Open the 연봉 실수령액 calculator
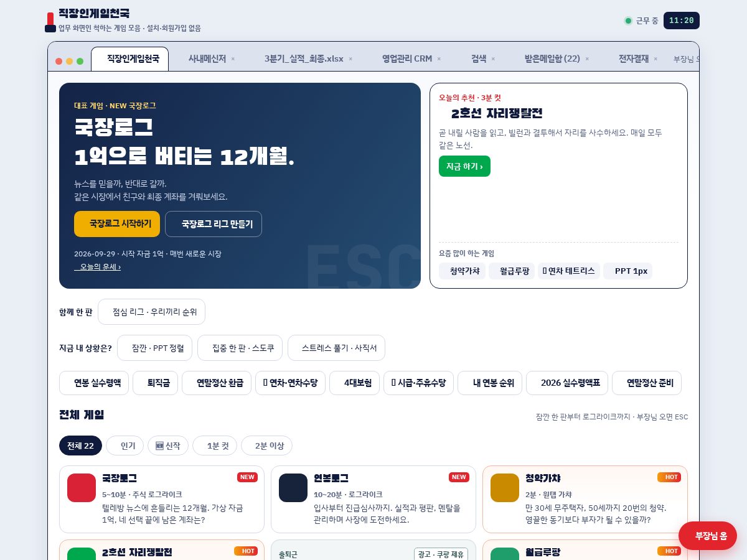The height and width of the screenshot is (560, 747). [x=94, y=383]
